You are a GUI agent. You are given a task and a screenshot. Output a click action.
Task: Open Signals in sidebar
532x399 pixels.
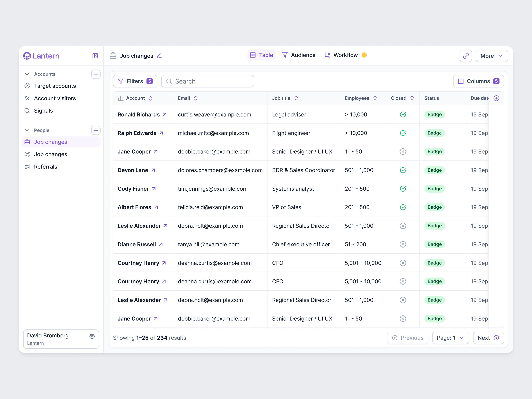[x=61, y=111]
